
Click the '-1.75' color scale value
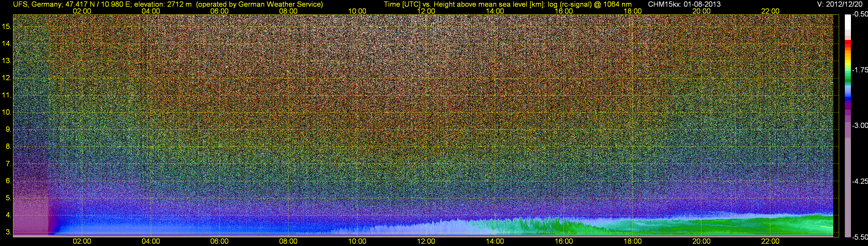pyautogui.click(x=860, y=70)
